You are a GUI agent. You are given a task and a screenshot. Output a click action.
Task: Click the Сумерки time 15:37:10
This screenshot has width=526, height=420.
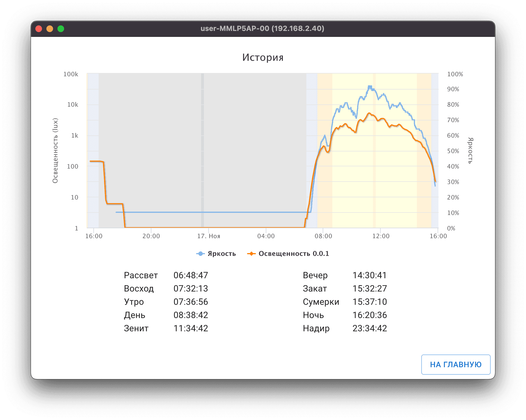click(370, 302)
